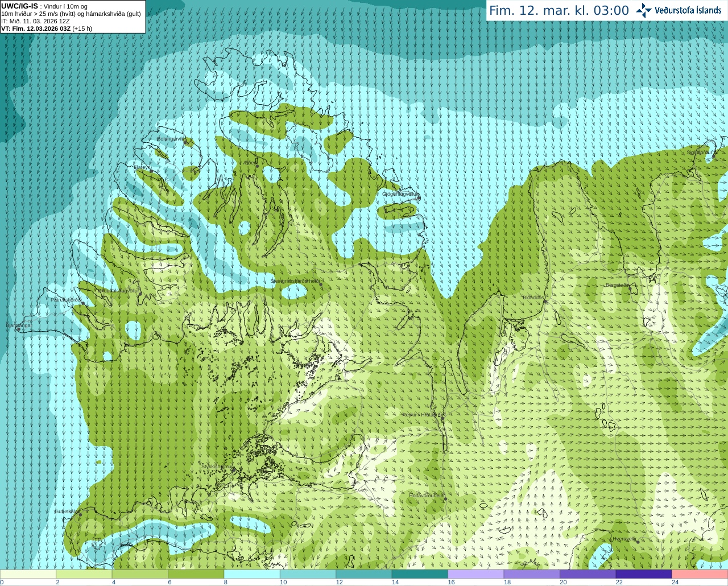Click the Flateyri station label
Viewport: 728px width, 586px height.
142,167
